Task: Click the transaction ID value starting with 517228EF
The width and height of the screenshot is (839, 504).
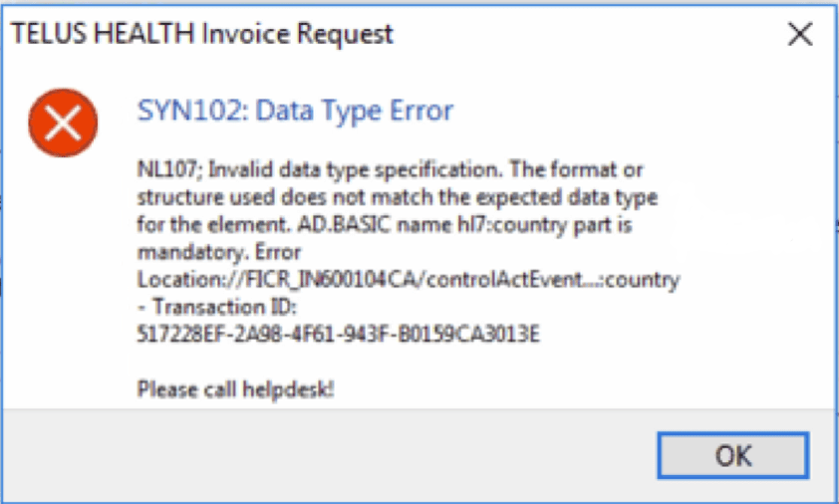Action: click(x=337, y=335)
